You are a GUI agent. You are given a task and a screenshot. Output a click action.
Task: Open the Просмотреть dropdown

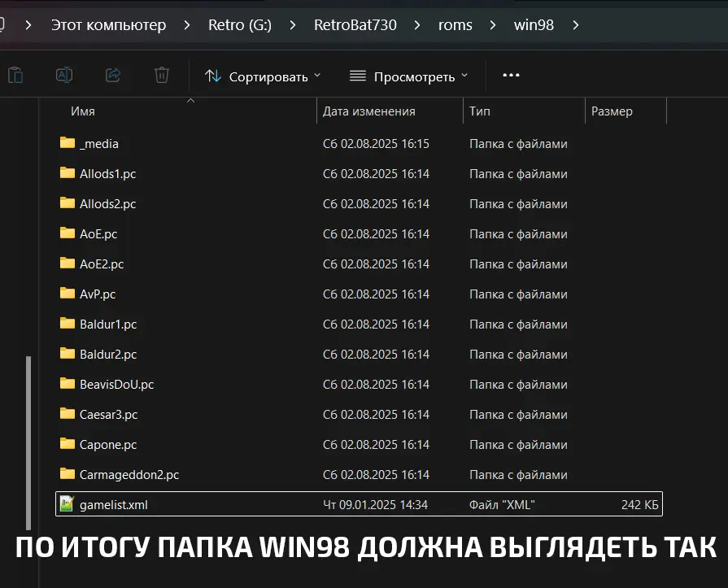point(408,76)
